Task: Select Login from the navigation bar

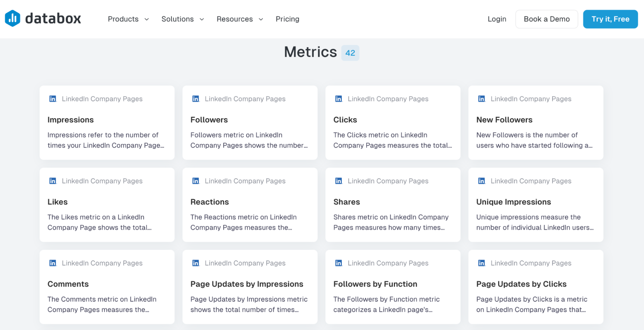Action: tap(496, 19)
